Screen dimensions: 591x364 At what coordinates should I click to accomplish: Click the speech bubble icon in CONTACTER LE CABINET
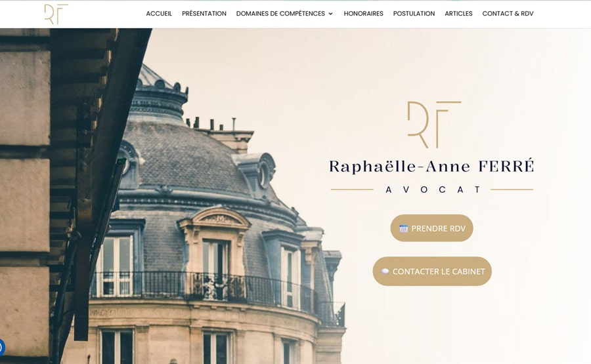(385, 272)
